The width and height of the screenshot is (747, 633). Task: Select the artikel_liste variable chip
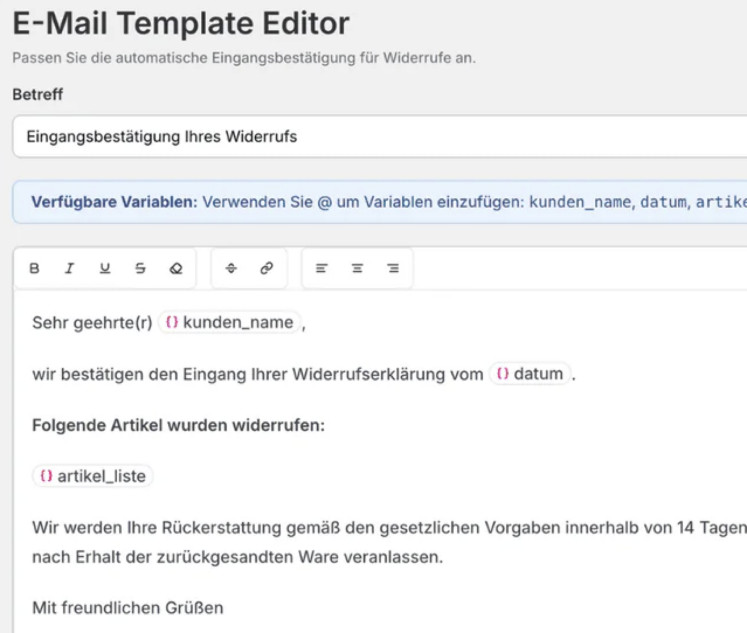pos(92,476)
